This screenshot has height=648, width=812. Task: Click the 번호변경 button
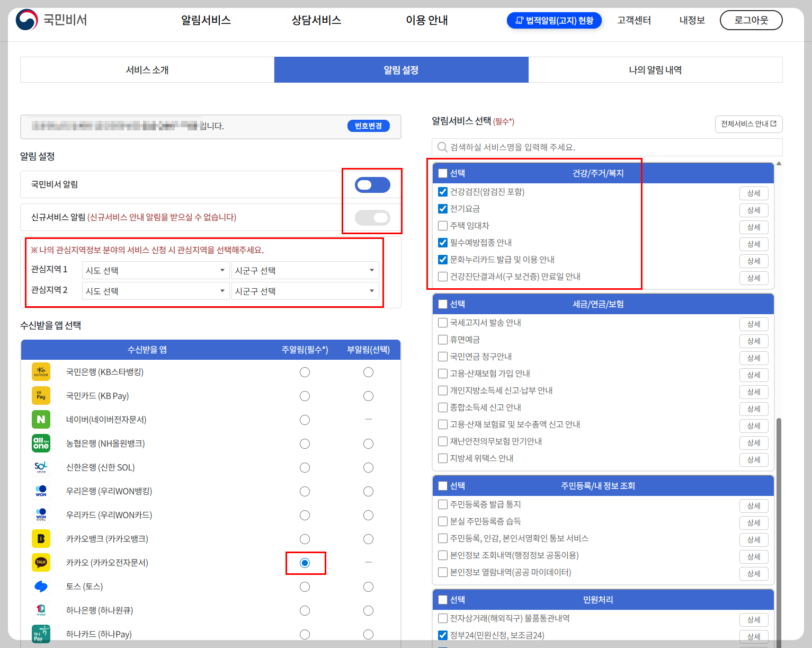coord(369,126)
